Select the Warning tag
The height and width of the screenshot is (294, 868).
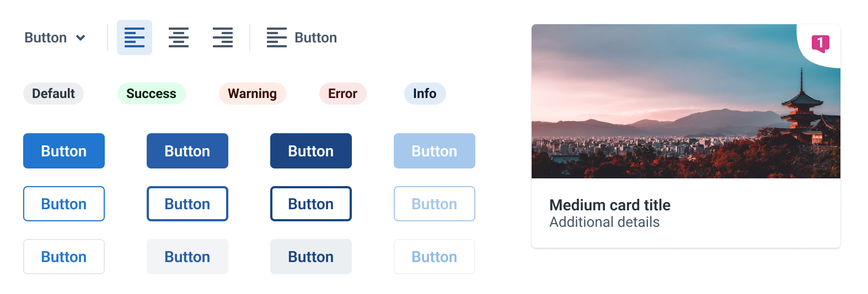pyautogui.click(x=252, y=94)
